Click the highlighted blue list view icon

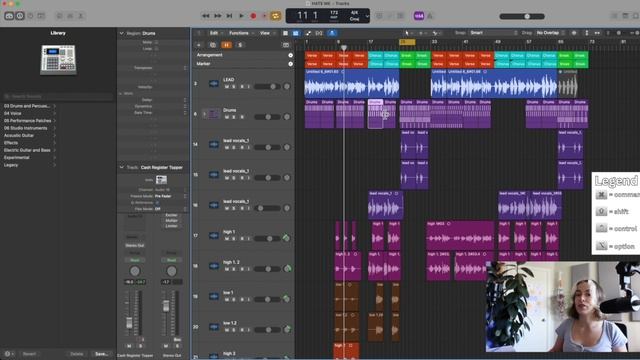296,33
